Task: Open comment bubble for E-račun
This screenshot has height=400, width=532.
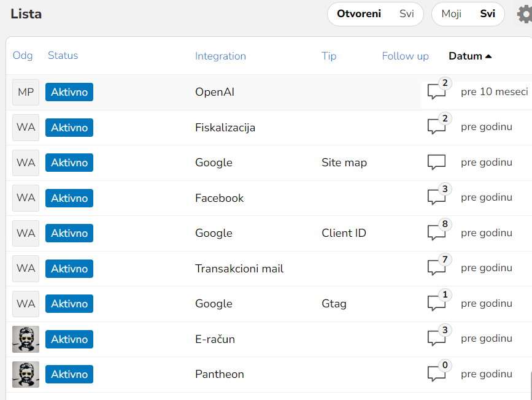Action: click(x=436, y=339)
